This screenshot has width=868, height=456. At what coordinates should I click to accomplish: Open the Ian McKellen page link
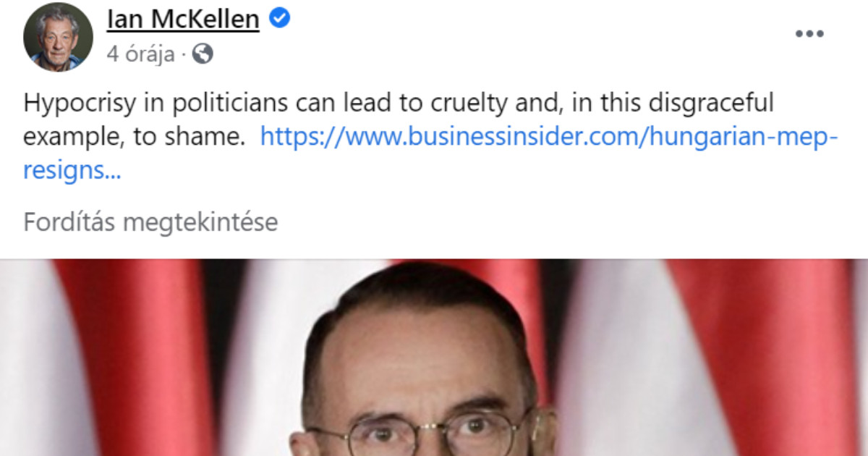[182, 18]
